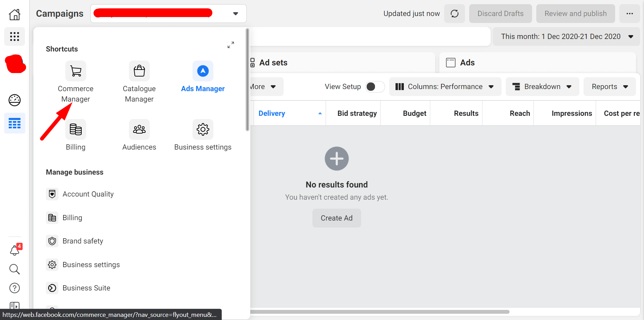Open the Breakdown dropdown
644x320 pixels.
coord(542,87)
